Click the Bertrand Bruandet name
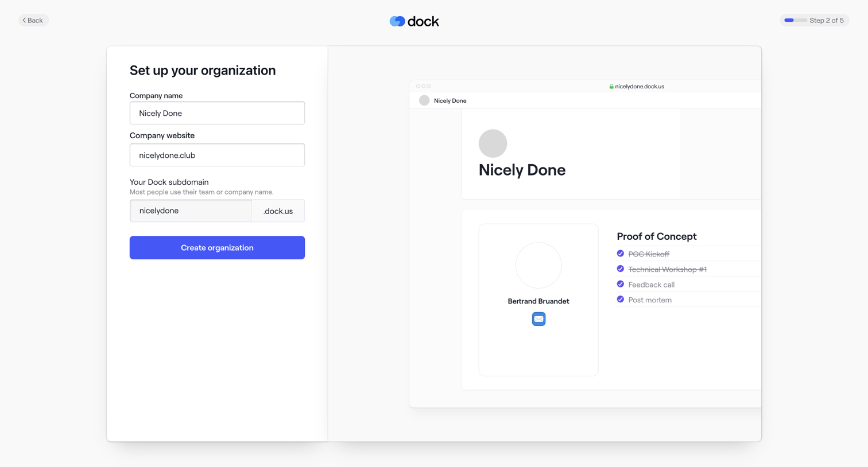The image size is (868, 467). [538, 301]
